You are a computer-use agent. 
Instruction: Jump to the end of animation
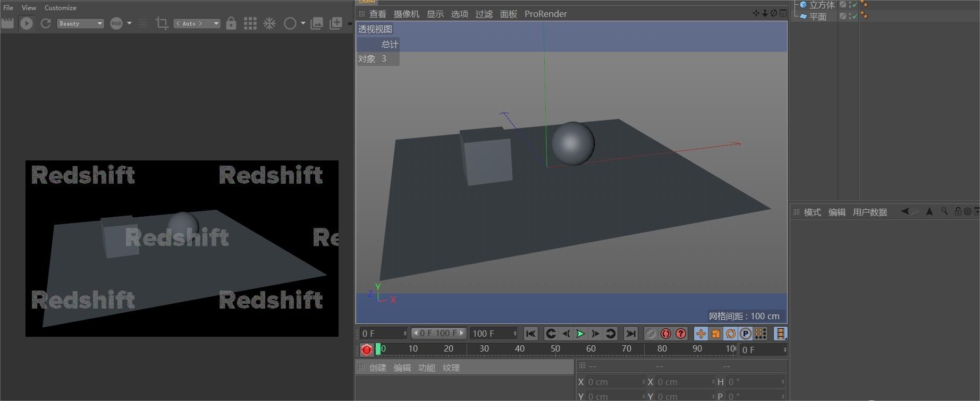pyautogui.click(x=630, y=334)
